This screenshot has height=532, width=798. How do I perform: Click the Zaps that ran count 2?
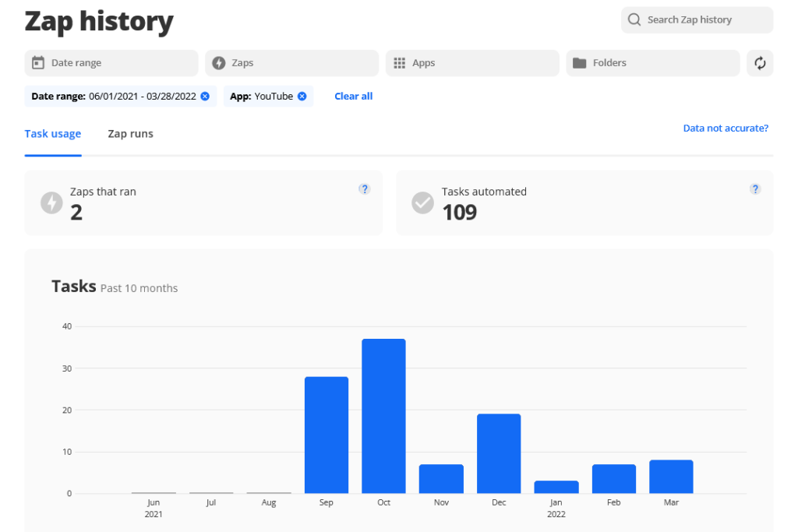76,212
